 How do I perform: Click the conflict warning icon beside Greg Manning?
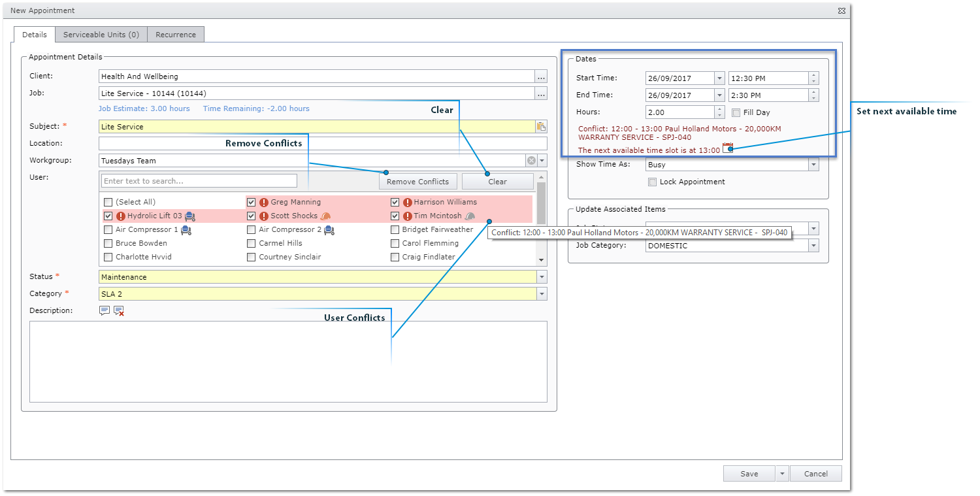(264, 203)
